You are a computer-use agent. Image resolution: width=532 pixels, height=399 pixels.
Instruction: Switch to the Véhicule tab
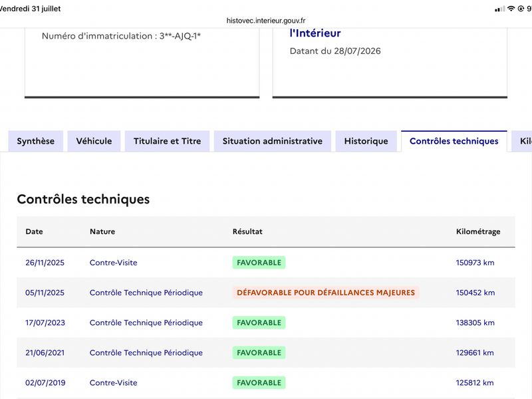pyautogui.click(x=94, y=141)
